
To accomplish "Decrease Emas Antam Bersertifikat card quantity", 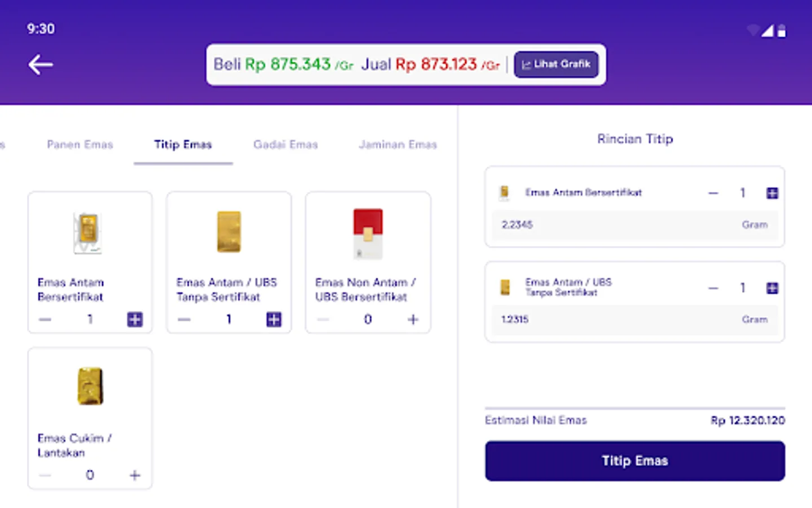I will (45, 319).
